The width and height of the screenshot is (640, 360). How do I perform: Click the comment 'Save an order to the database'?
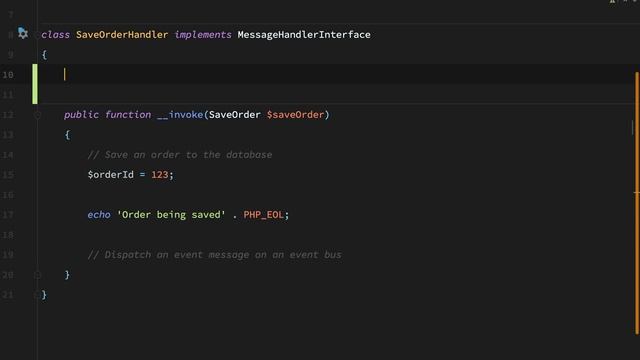(180, 155)
